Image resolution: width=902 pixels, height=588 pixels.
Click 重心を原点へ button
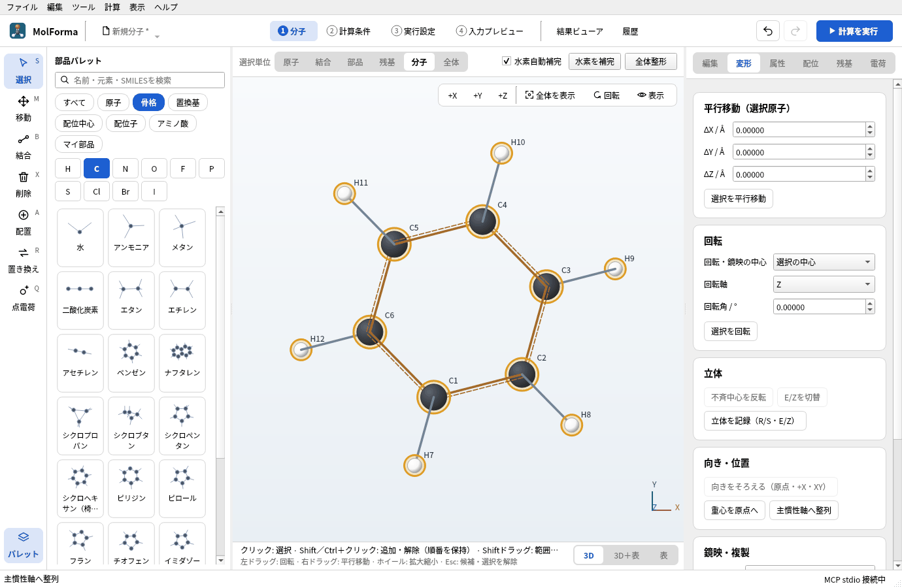(735, 510)
